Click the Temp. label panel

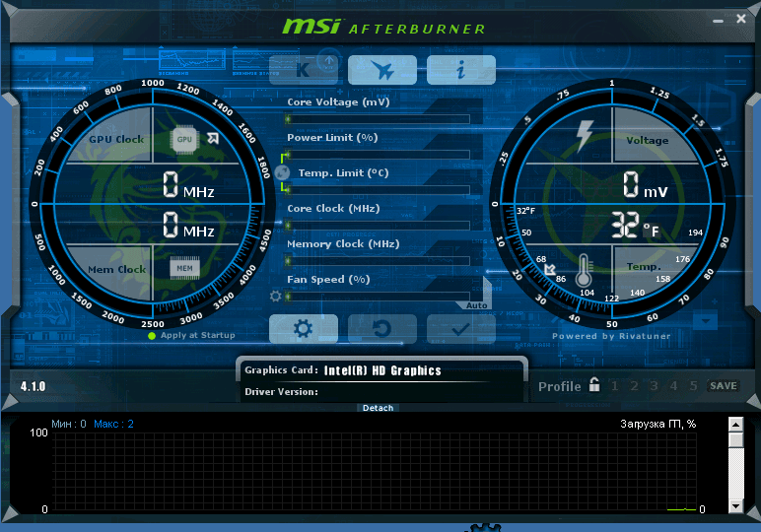point(646,269)
